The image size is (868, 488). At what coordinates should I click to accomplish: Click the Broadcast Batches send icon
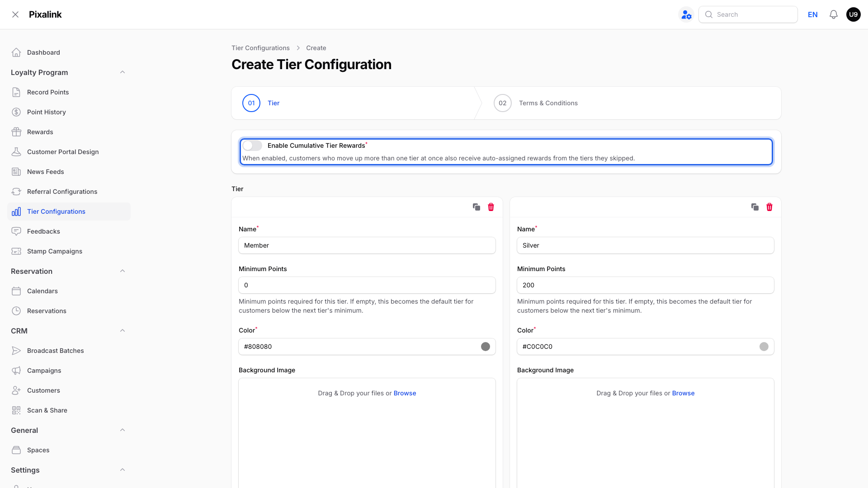[x=16, y=351]
